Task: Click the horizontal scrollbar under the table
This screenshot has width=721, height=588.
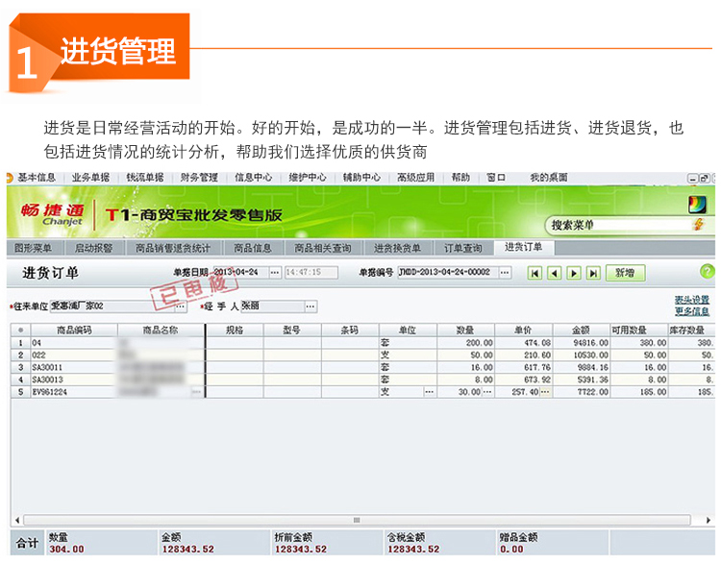Action: coord(357,520)
